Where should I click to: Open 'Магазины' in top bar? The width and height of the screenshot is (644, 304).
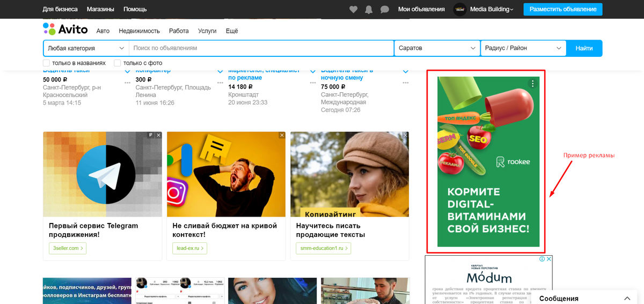click(x=100, y=9)
